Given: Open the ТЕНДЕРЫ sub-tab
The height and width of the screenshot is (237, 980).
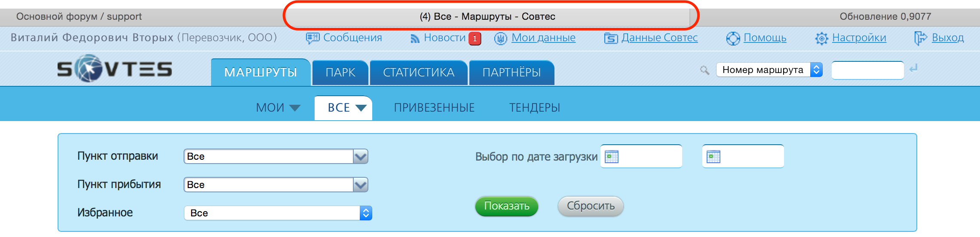Looking at the screenshot, I should pos(535,108).
